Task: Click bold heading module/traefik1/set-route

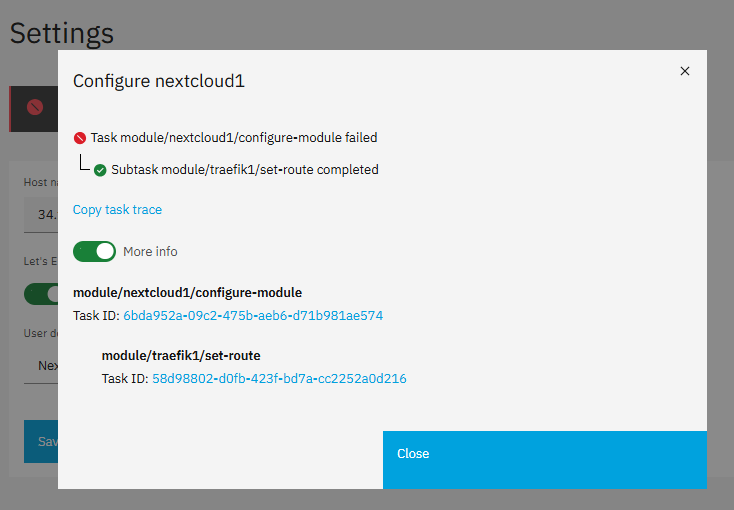Action: point(181,355)
